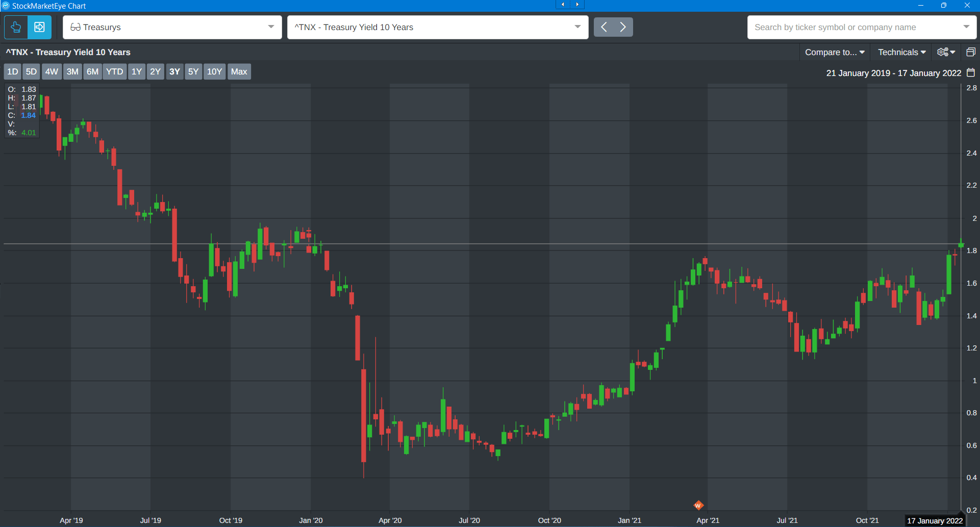
Task: Click the closing value 1.84
Action: click(29, 115)
